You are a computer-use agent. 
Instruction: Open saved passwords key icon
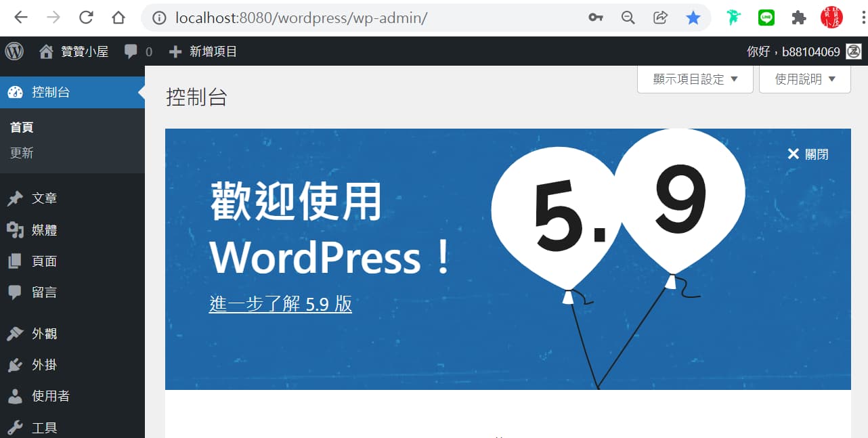pos(596,18)
